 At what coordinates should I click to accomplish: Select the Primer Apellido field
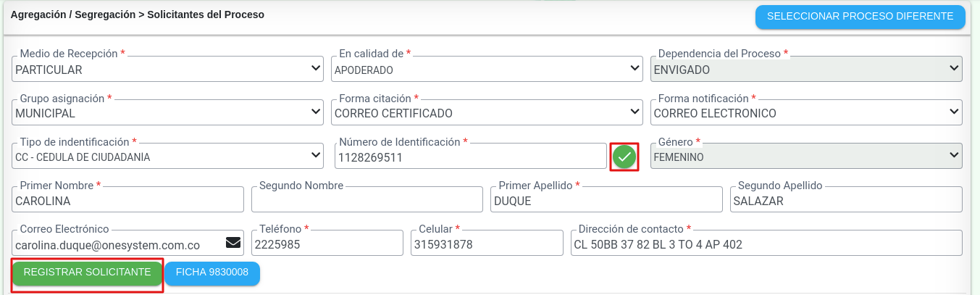(x=606, y=201)
